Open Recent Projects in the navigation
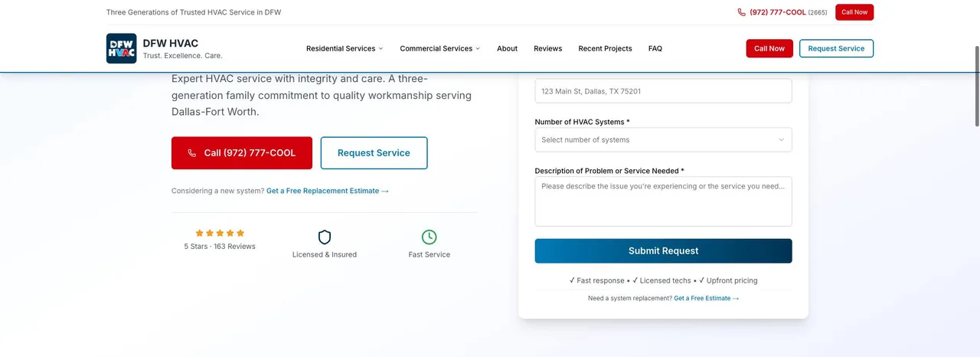 pos(605,48)
